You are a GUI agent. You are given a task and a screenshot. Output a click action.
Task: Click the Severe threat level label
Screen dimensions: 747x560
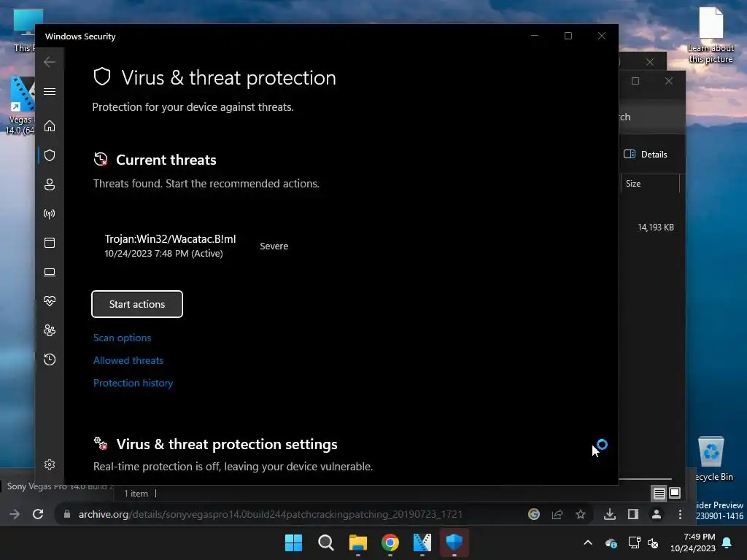pos(274,246)
